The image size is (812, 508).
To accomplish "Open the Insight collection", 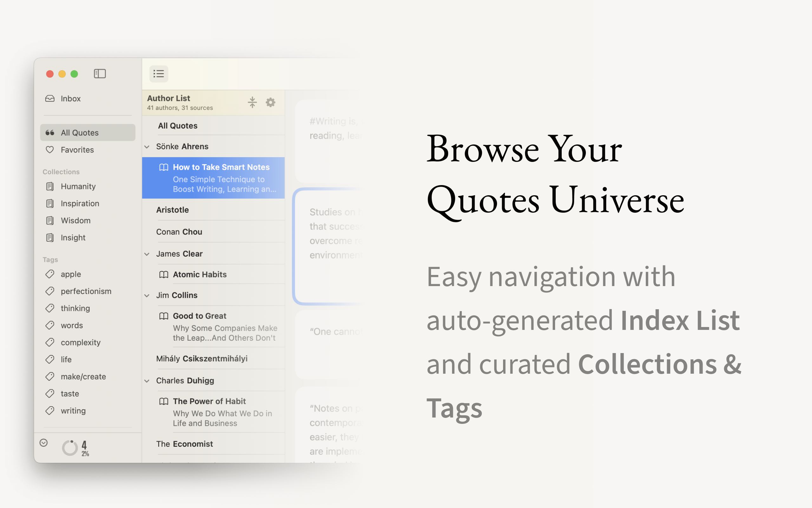I will tap(88, 237).
